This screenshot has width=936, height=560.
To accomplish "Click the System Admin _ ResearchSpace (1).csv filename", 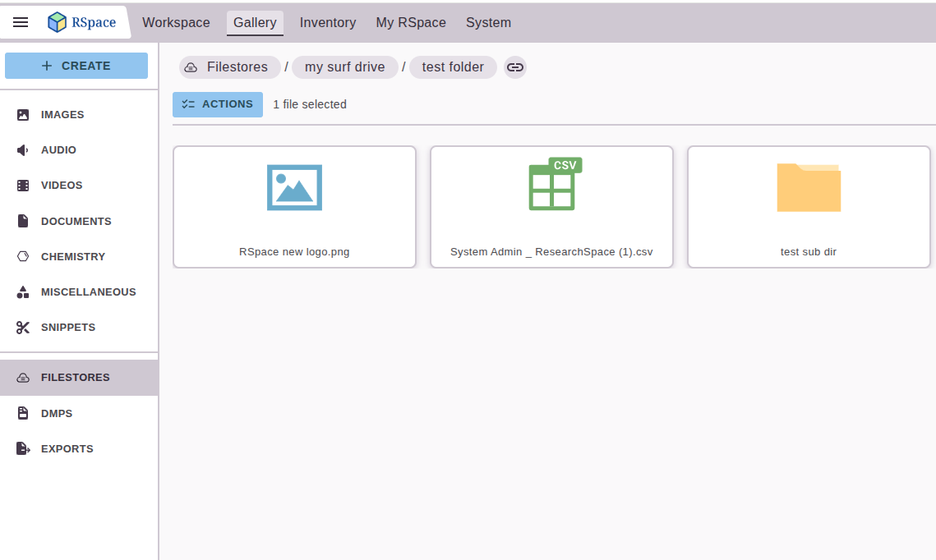I will (551, 252).
